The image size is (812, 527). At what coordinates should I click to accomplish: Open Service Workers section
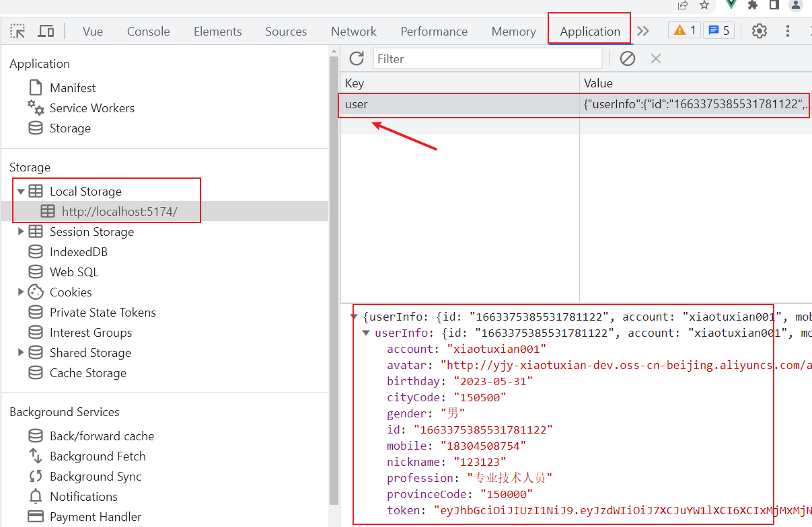pos(91,108)
